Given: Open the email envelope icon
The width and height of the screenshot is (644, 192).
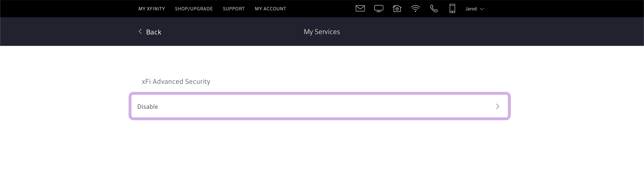Looking at the screenshot, I should pos(360,8).
